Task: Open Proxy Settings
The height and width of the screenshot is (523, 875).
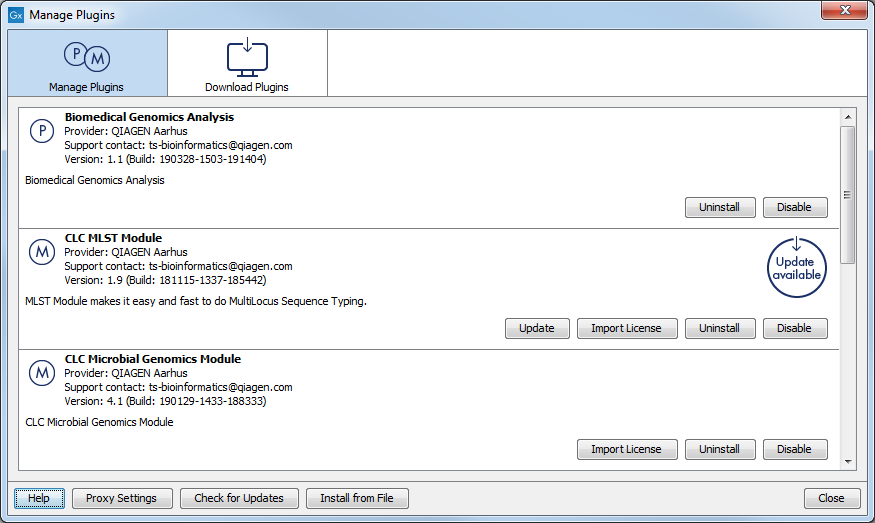Action: pos(121,498)
